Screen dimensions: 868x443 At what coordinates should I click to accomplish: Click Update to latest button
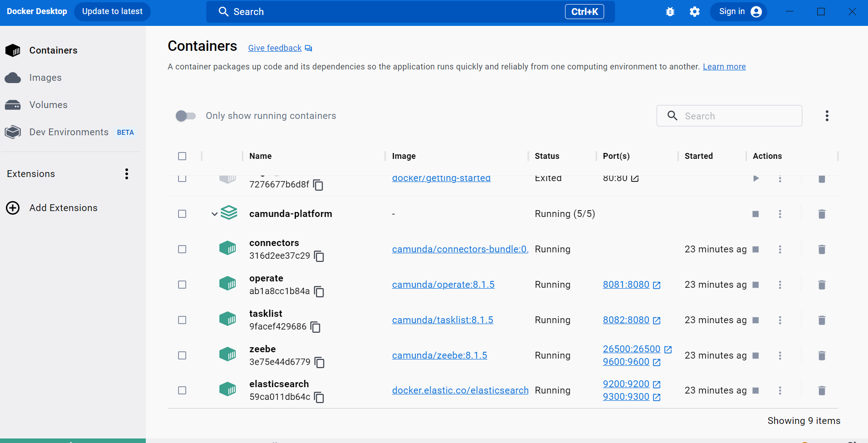click(112, 11)
